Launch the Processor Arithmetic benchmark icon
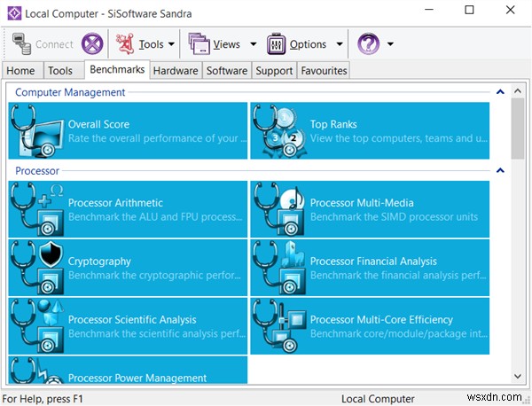The image size is (532, 406). click(x=37, y=209)
